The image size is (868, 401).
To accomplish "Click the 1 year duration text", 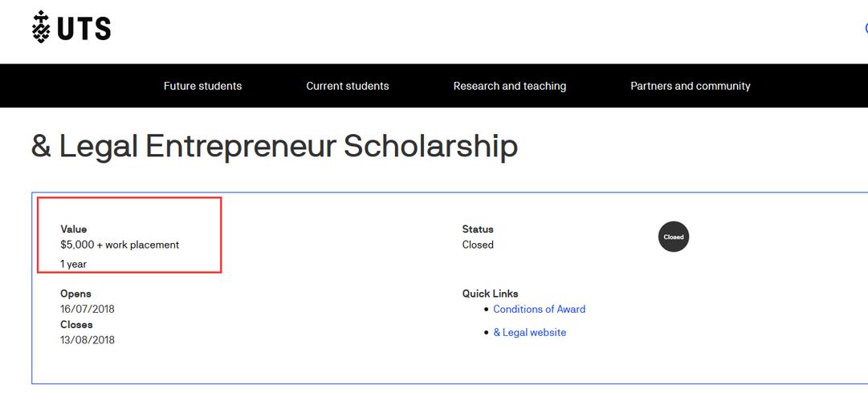I will coord(74,264).
